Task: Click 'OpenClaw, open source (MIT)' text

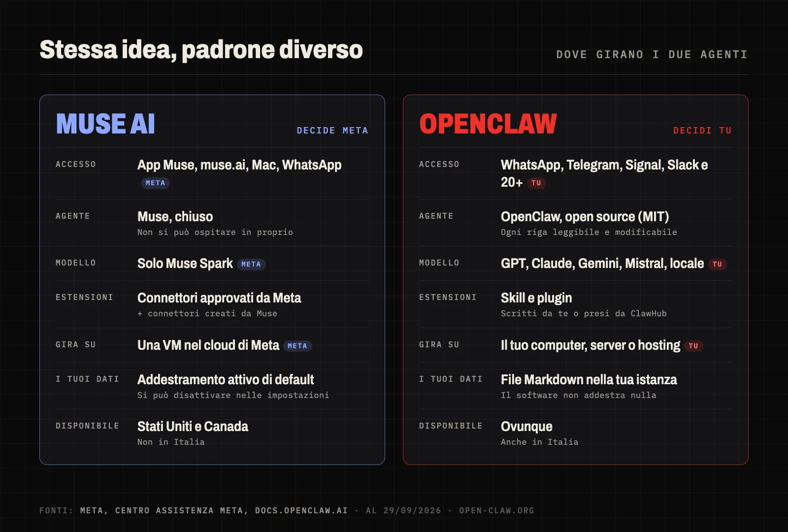Action: click(x=585, y=217)
